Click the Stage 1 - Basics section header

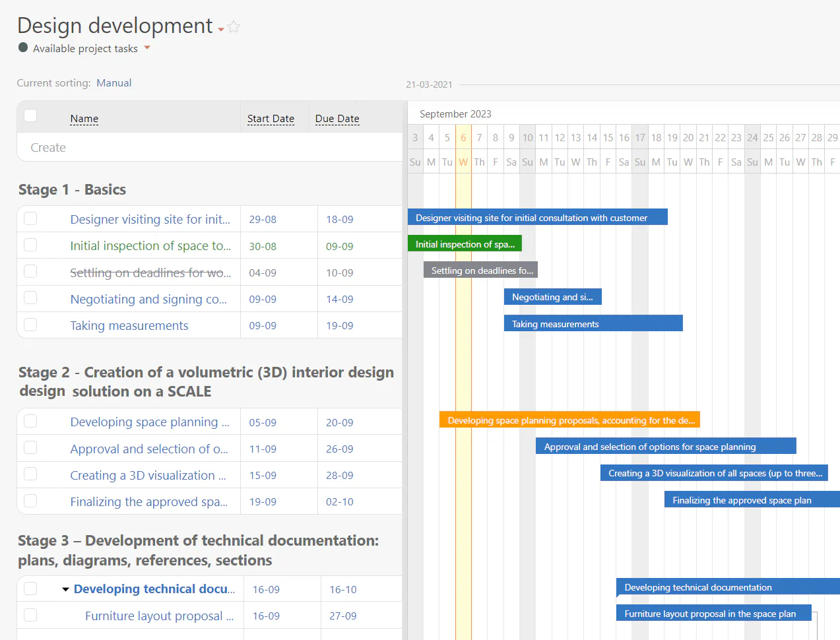72,190
